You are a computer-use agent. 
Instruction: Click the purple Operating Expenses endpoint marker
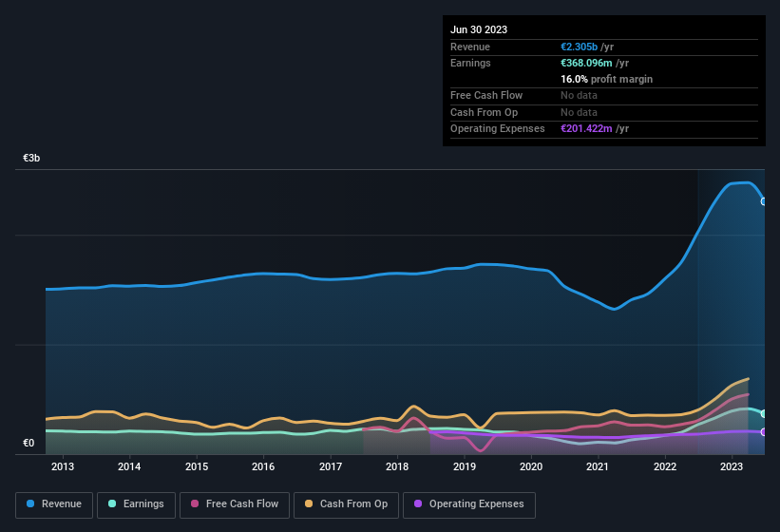763,432
